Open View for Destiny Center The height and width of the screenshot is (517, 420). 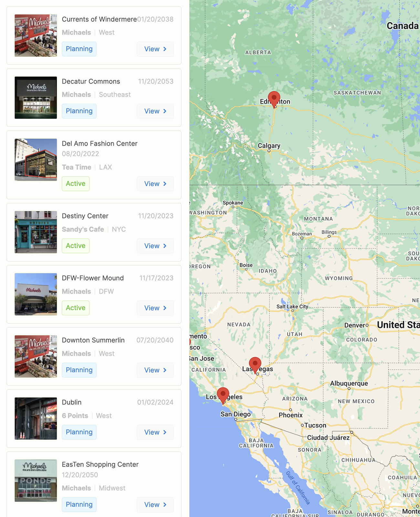pyautogui.click(x=155, y=246)
